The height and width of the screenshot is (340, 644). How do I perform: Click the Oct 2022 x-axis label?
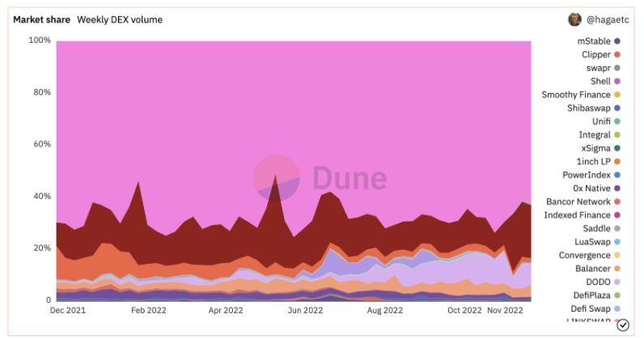(464, 310)
